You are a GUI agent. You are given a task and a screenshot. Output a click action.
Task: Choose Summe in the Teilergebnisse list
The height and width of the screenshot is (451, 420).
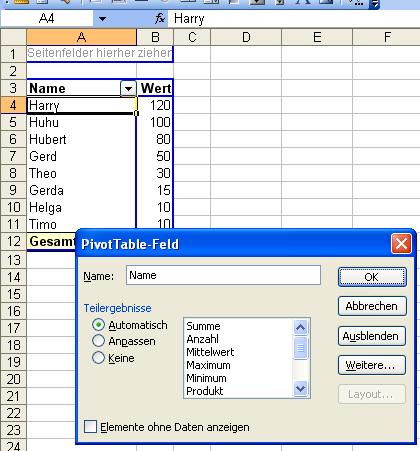click(x=203, y=326)
